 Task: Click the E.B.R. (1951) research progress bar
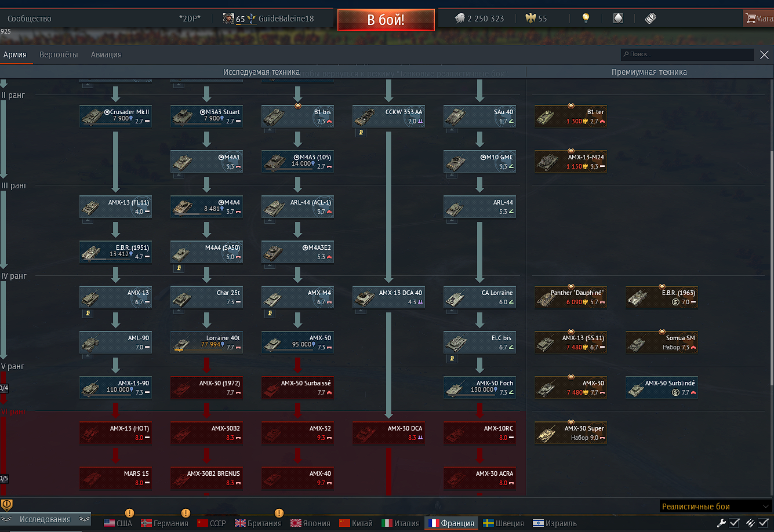(x=107, y=259)
